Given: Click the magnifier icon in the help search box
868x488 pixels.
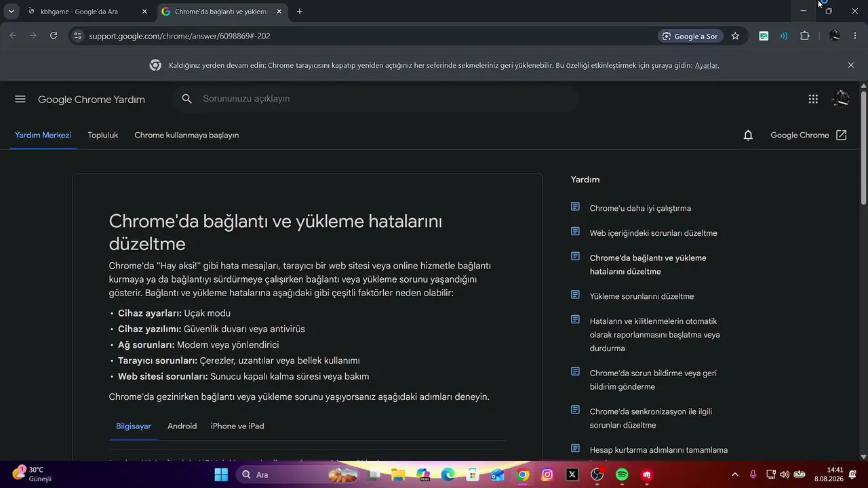Looking at the screenshot, I should pos(187,99).
